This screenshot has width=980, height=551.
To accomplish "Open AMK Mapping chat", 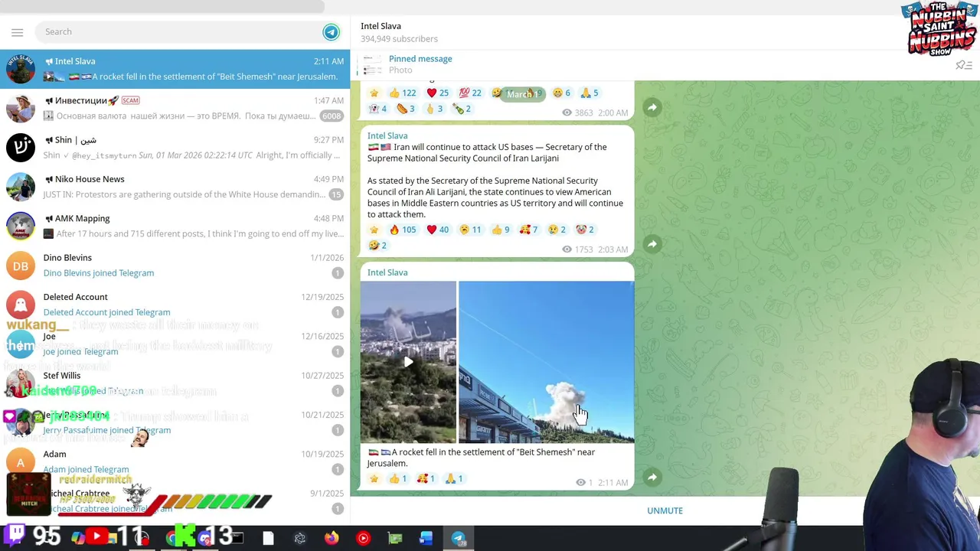I will click(175, 226).
